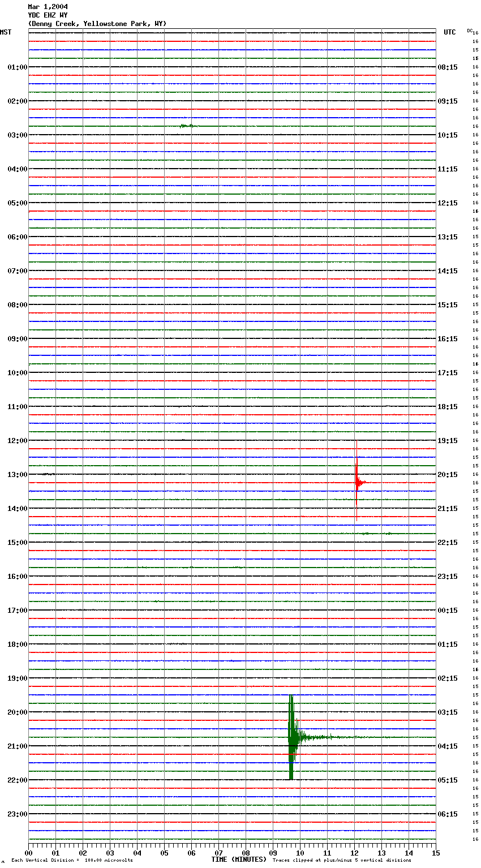Select the 11:00 MST time label
This screenshot has height=868, width=481.
[18, 407]
